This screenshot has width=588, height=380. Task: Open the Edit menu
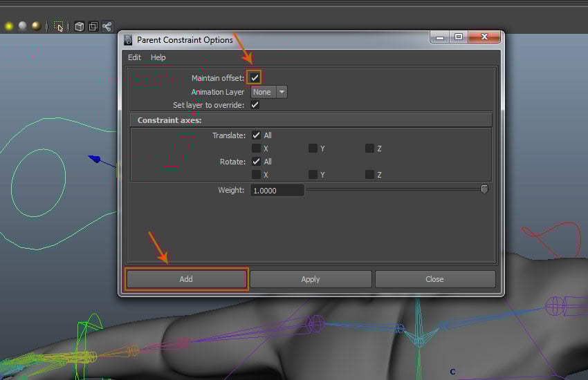click(134, 57)
